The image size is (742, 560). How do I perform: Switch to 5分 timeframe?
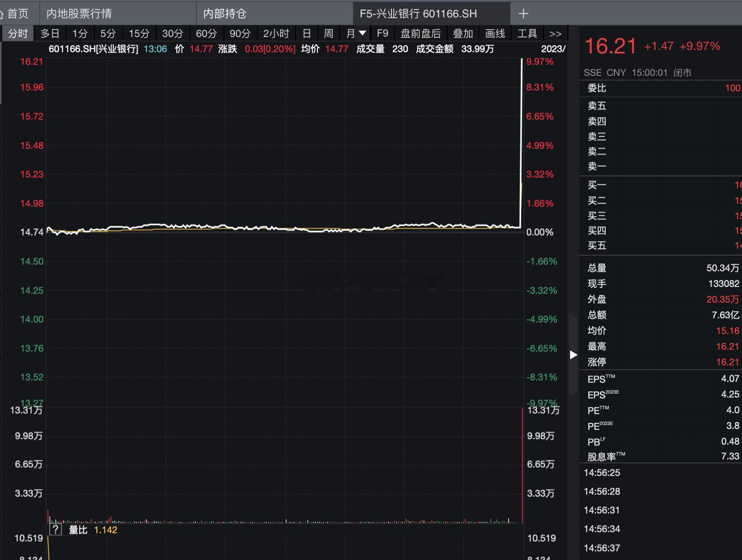[108, 34]
